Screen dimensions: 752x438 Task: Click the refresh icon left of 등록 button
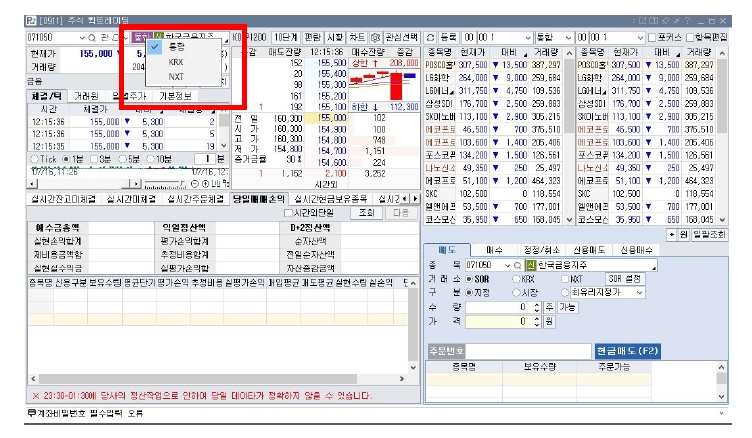[x=431, y=37]
